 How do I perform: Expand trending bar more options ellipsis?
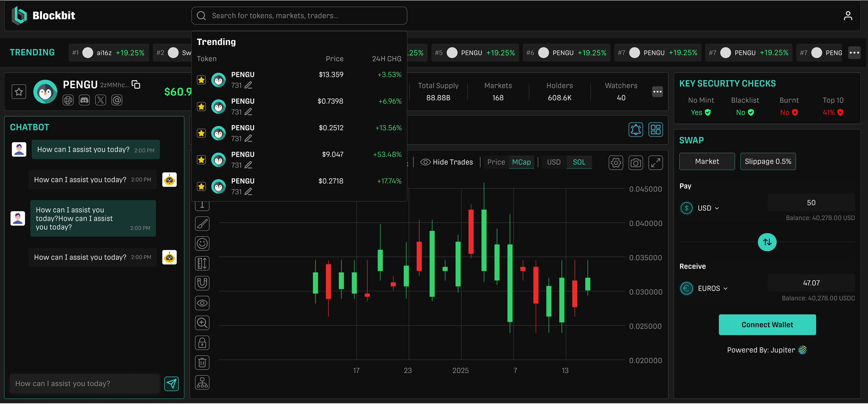[x=854, y=53]
